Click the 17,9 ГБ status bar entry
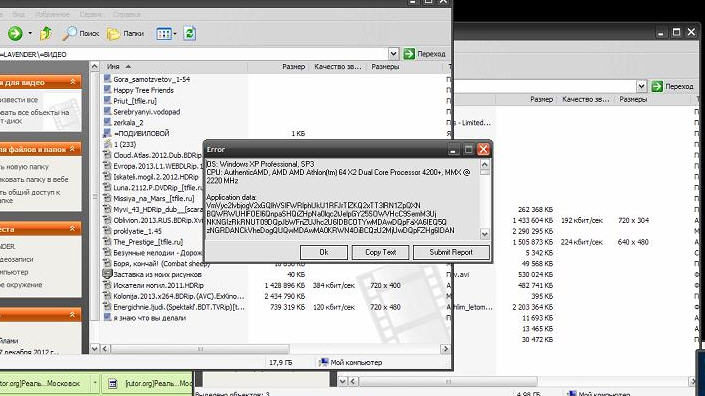705x396 pixels. [281, 362]
